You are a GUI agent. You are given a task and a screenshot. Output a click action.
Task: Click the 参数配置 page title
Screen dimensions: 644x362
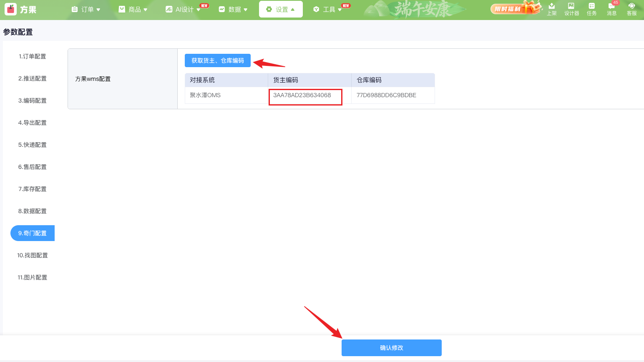click(x=18, y=32)
